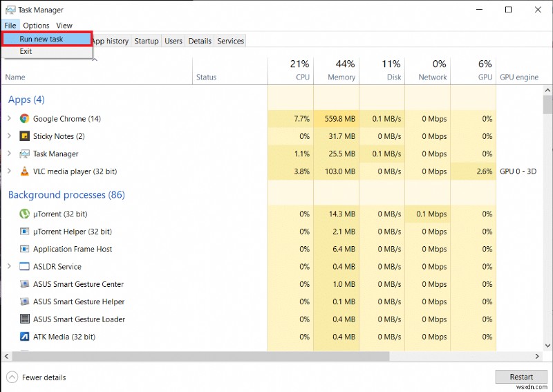Expand the Google Chrome (14) process group
The height and width of the screenshot is (392, 553).
(10, 118)
